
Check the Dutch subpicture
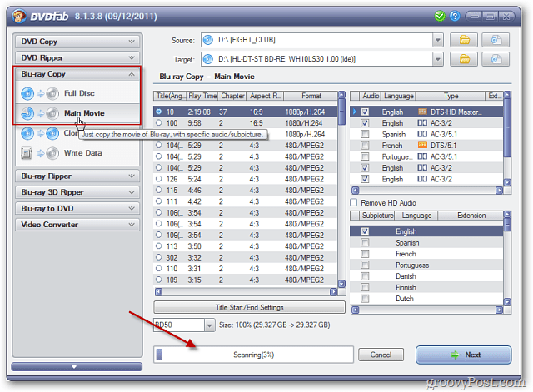pos(365,299)
